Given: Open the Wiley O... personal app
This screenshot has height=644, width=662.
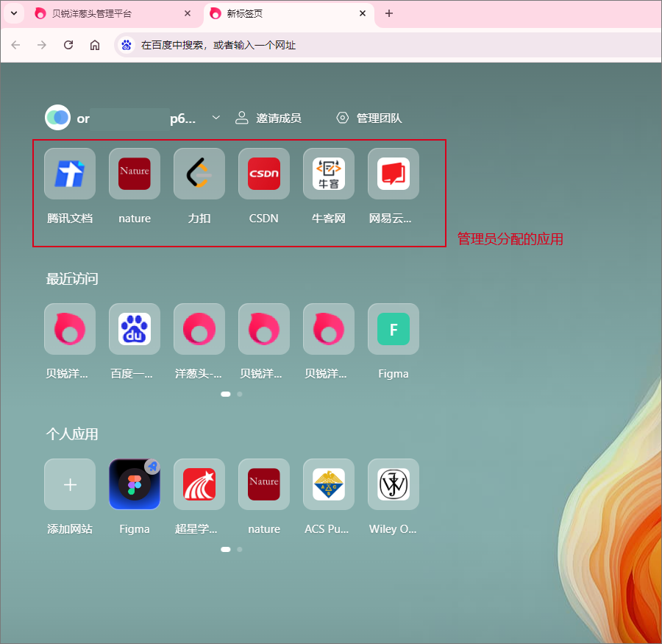Looking at the screenshot, I should tap(394, 484).
